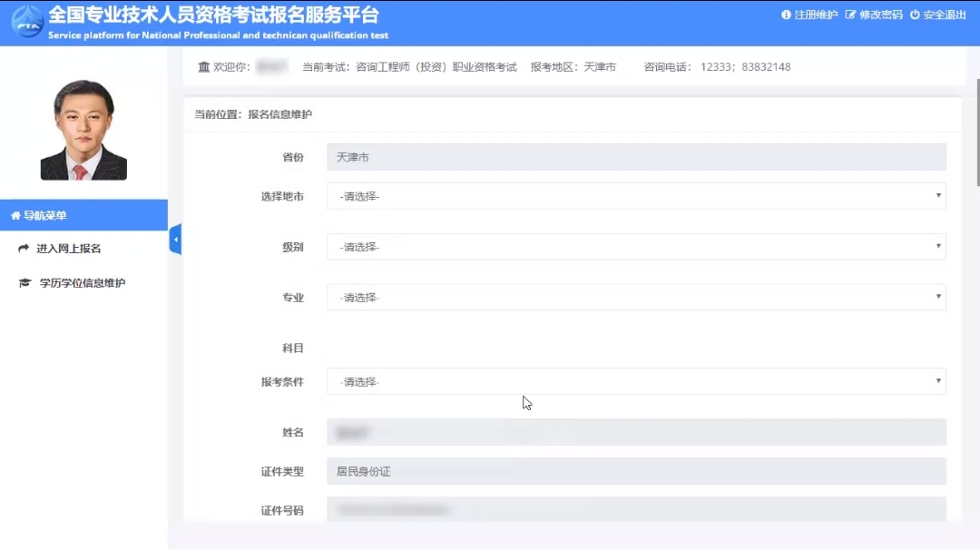980x550 pixels.
Task: Click the 安全退出 logout link
Action: coord(944,15)
